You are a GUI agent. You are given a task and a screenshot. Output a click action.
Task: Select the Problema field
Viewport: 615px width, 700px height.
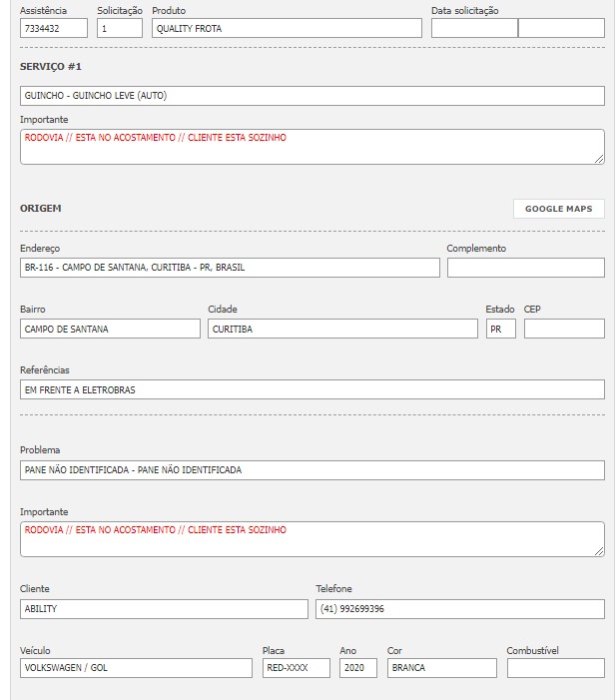click(x=311, y=469)
